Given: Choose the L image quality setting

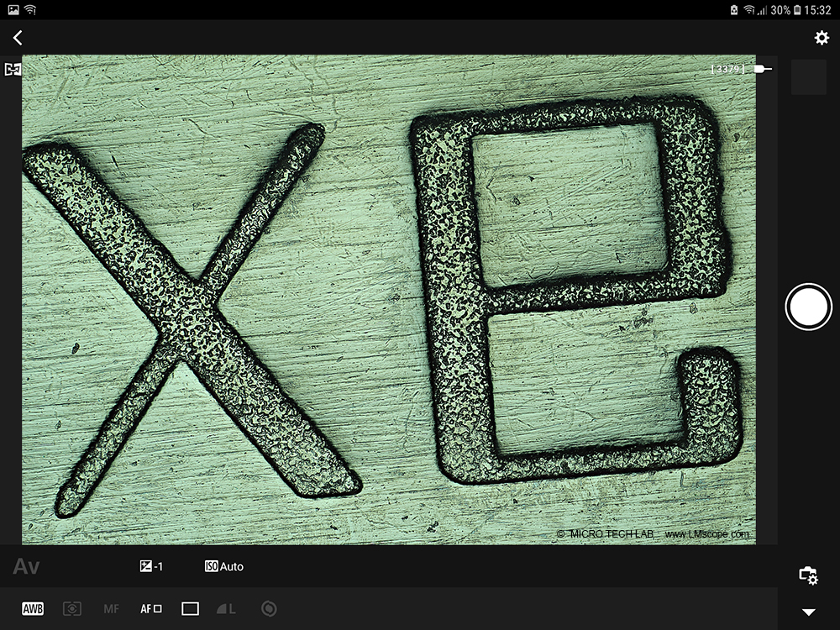Looking at the screenshot, I should click(x=227, y=609).
